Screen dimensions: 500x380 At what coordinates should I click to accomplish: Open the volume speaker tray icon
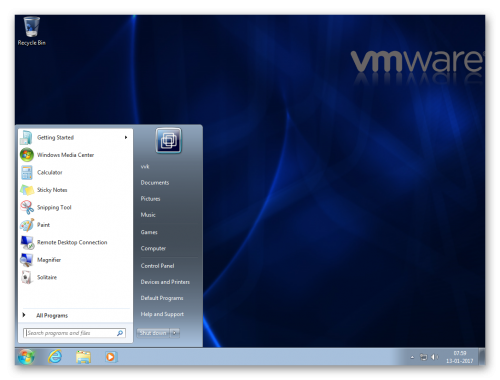[435, 357]
